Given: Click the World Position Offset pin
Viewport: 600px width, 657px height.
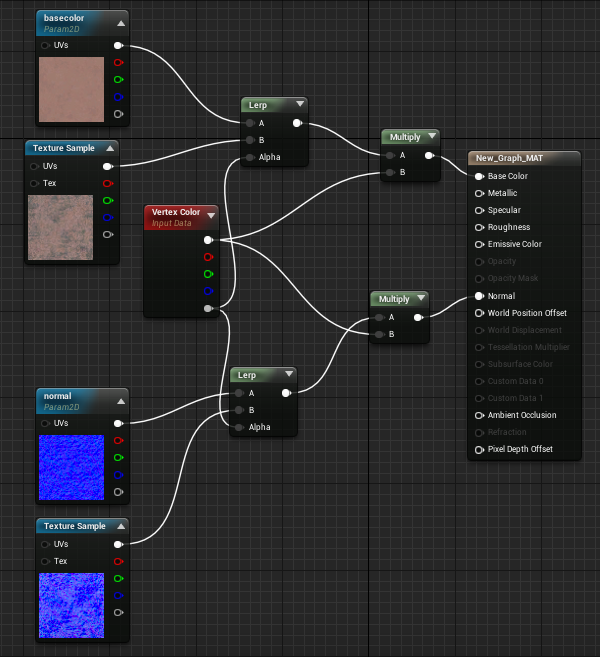Looking at the screenshot, I should (x=480, y=313).
